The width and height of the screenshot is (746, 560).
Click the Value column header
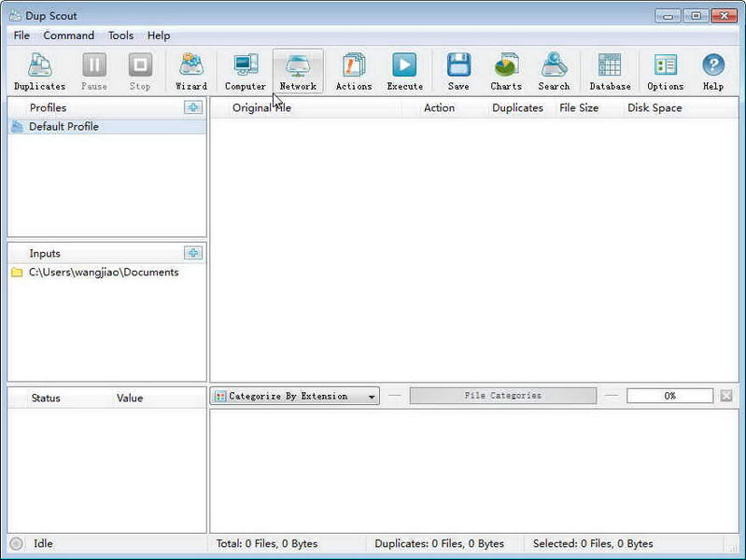coord(130,399)
